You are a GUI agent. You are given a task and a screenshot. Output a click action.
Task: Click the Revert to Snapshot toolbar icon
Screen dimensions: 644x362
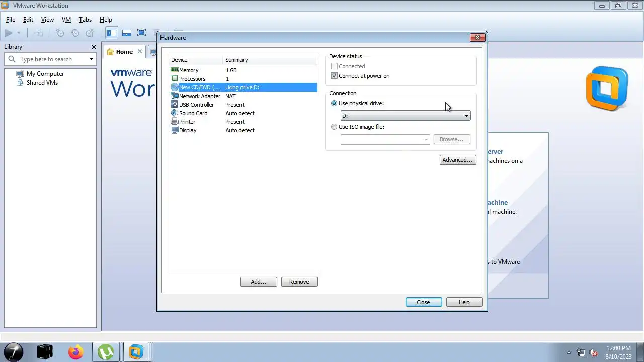75,33
